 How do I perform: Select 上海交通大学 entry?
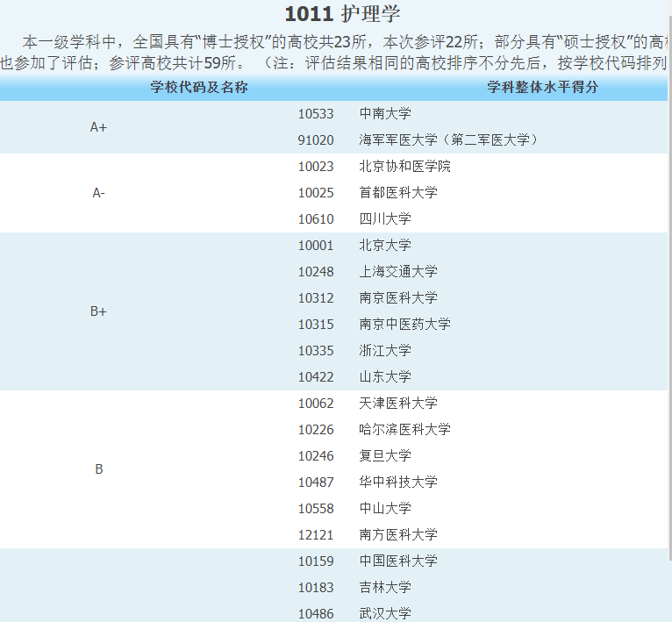pos(397,272)
